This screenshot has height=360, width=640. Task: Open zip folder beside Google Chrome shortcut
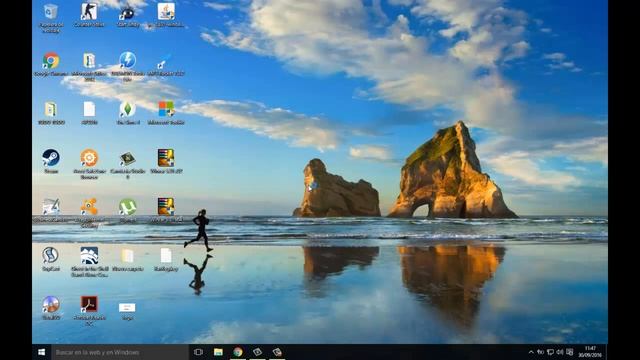coord(89,61)
